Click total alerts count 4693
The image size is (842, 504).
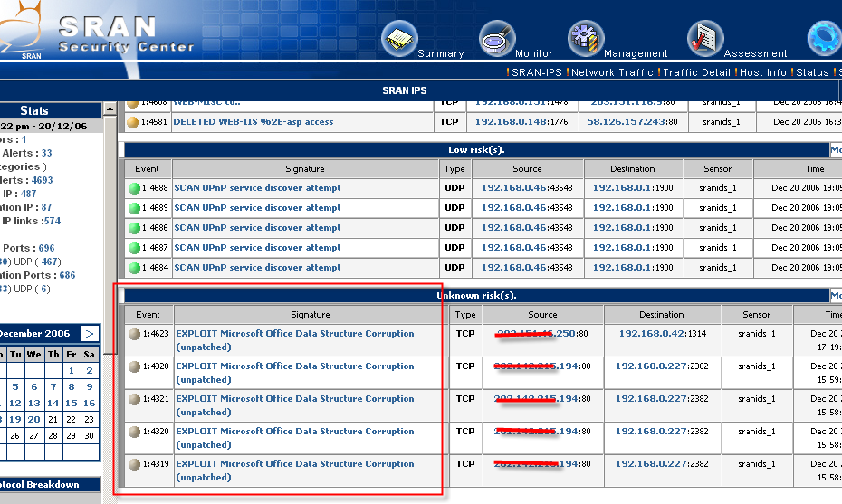click(x=42, y=180)
